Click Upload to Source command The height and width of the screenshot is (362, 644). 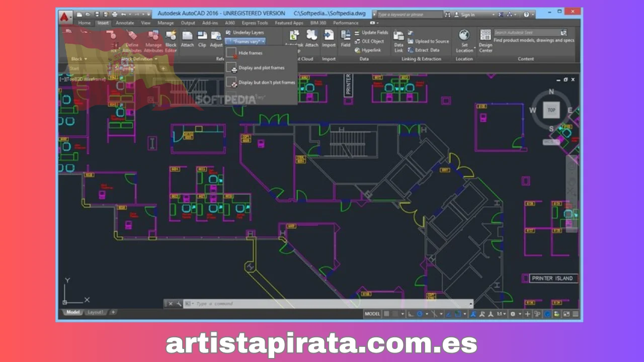[x=428, y=41]
